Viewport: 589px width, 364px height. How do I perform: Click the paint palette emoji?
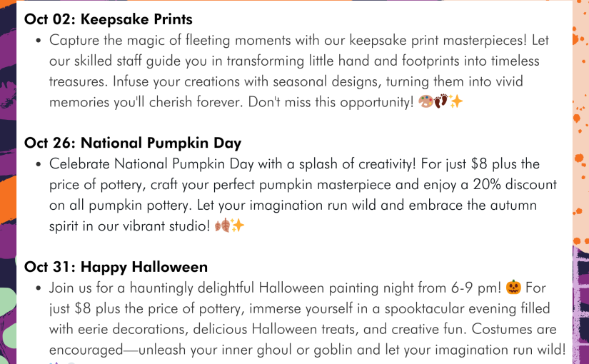point(426,101)
